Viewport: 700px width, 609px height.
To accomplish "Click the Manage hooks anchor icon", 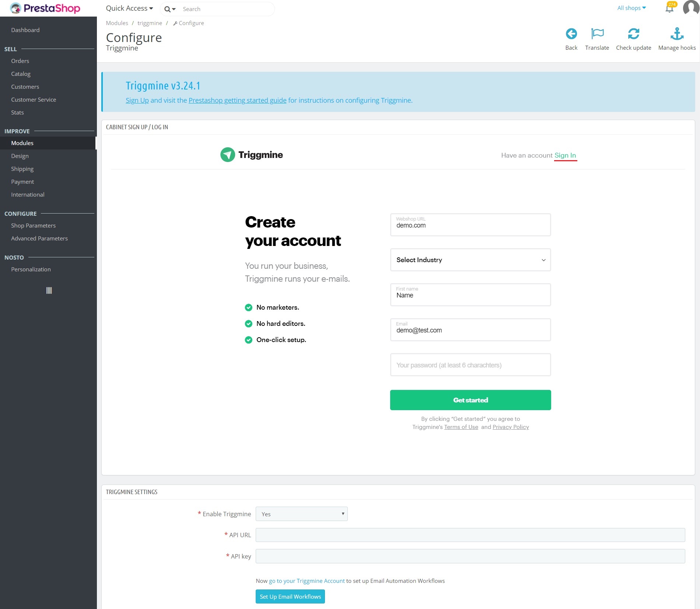I will pos(677,34).
